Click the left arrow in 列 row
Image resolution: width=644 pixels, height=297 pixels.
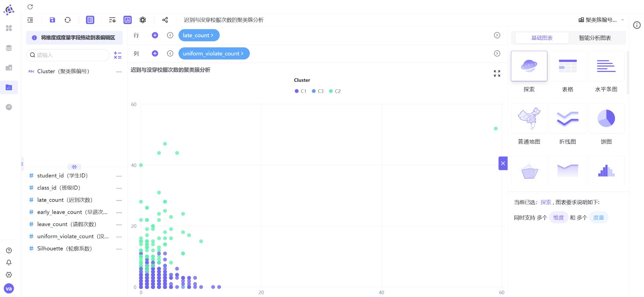[170, 53]
